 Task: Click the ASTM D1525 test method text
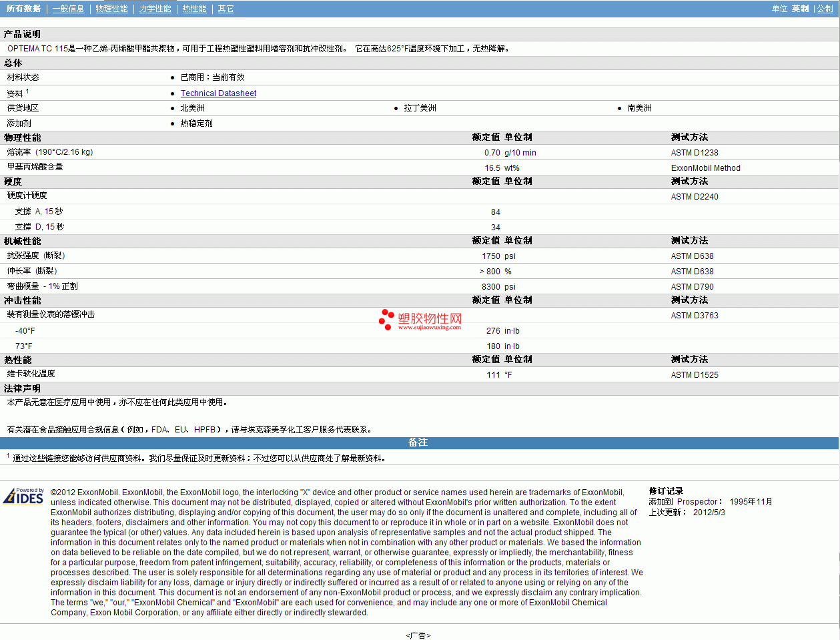click(695, 375)
